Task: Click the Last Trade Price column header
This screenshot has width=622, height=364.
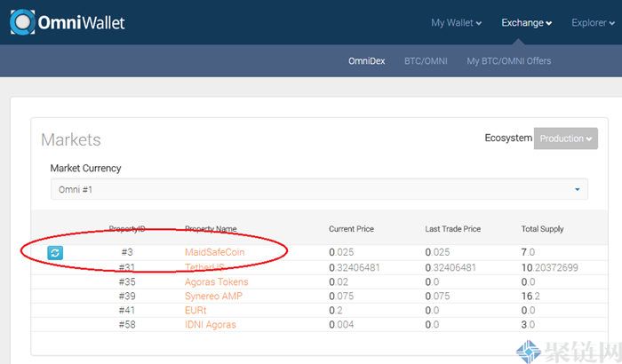Action: click(x=452, y=229)
